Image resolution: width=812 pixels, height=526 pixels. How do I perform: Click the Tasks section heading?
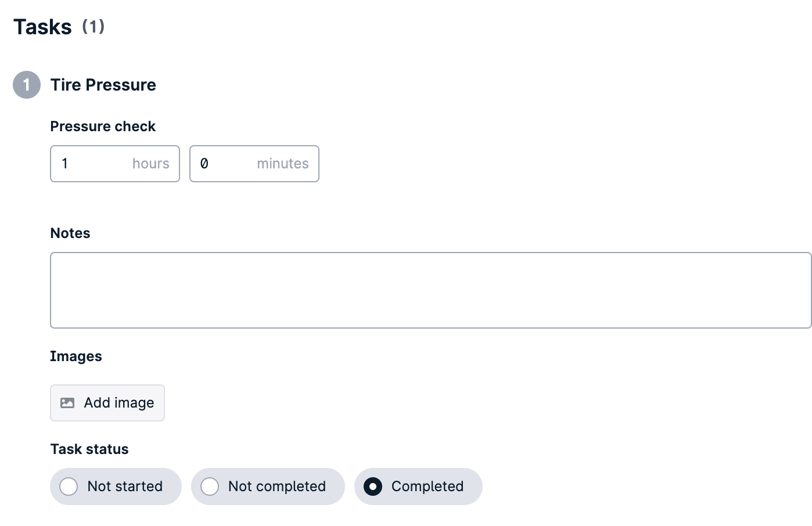pos(42,27)
